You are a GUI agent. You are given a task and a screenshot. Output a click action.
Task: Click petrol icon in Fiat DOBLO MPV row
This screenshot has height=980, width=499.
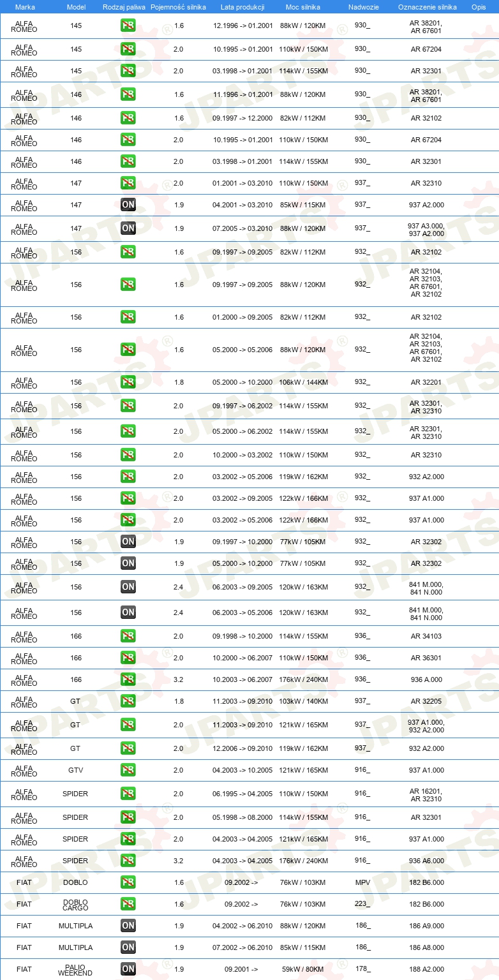pos(128,882)
